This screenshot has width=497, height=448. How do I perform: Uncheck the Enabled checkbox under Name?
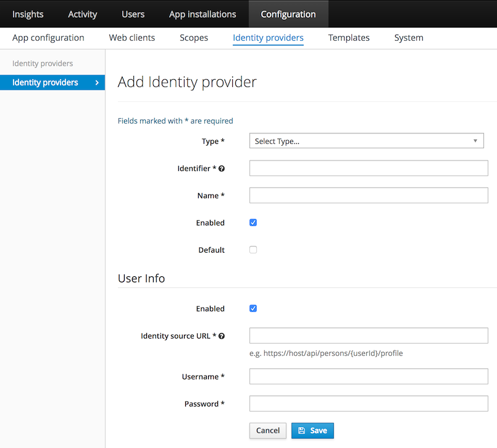tap(253, 222)
